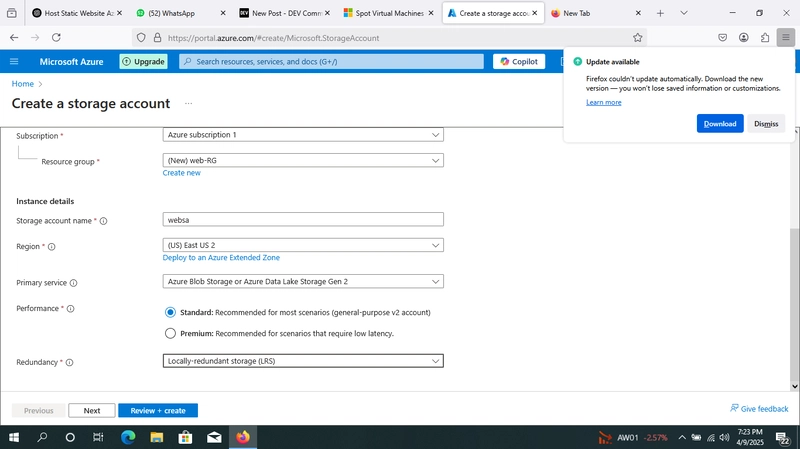Click Deploy to an Azure Extended Zone
This screenshot has height=449, width=800.
(x=221, y=258)
